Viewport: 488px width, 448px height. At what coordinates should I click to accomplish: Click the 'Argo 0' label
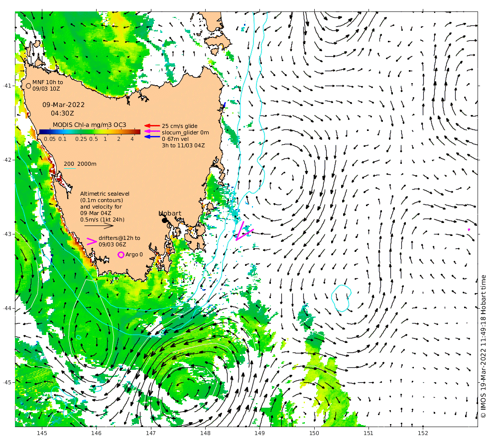point(134,254)
